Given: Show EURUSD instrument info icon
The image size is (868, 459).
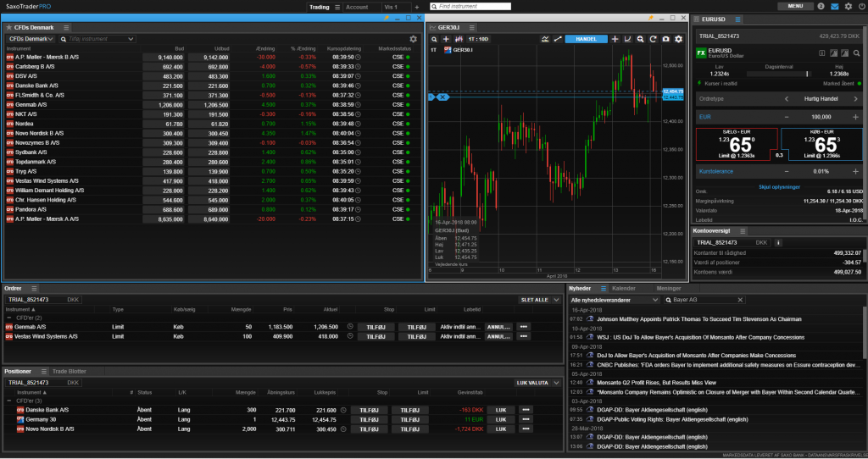Looking at the screenshot, I should click(x=821, y=53).
